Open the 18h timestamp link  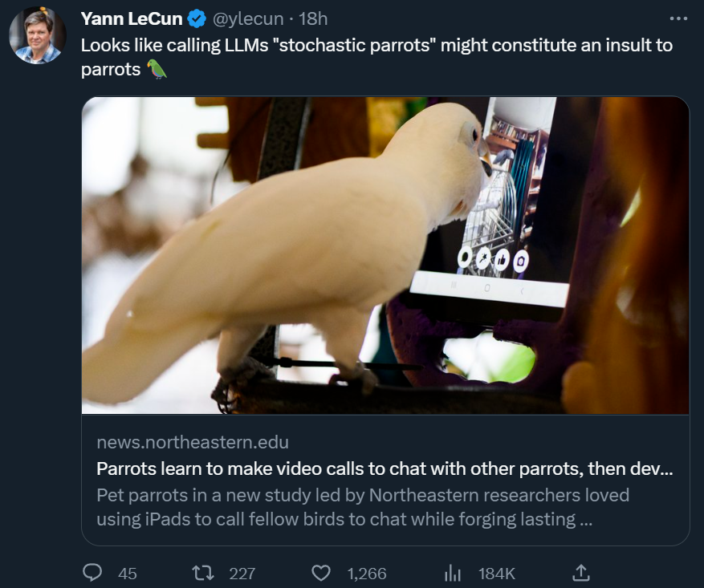click(x=313, y=18)
